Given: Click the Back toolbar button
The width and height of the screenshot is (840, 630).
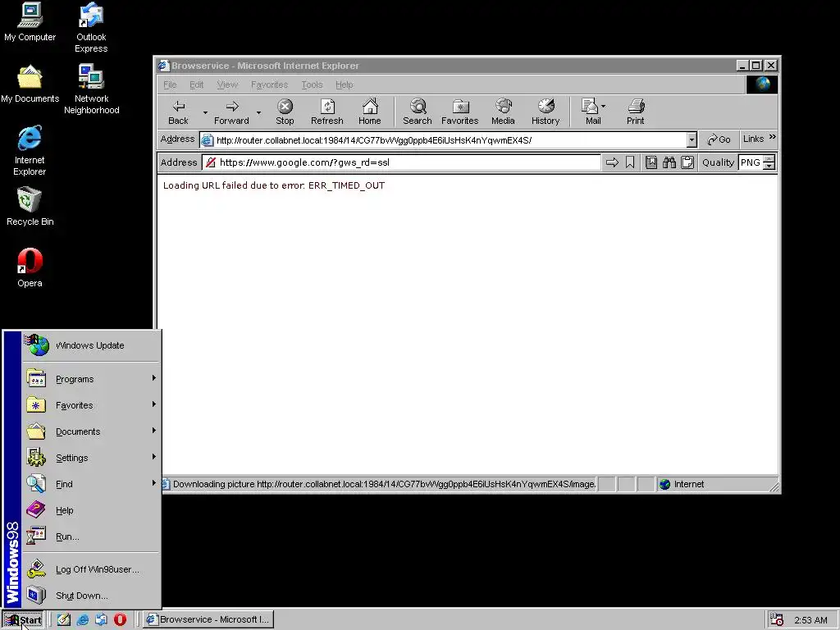Looking at the screenshot, I should (178, 112).
